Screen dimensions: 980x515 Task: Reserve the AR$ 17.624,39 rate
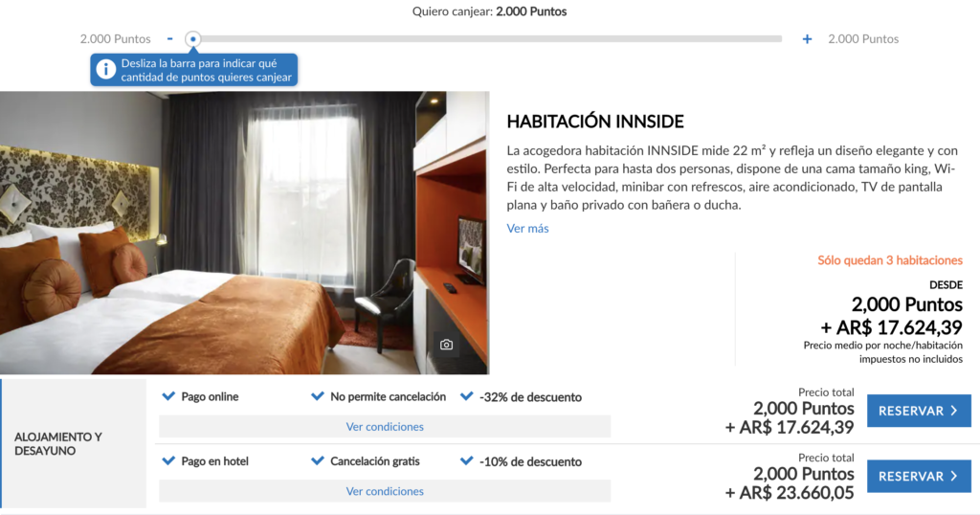pos(919,411)
